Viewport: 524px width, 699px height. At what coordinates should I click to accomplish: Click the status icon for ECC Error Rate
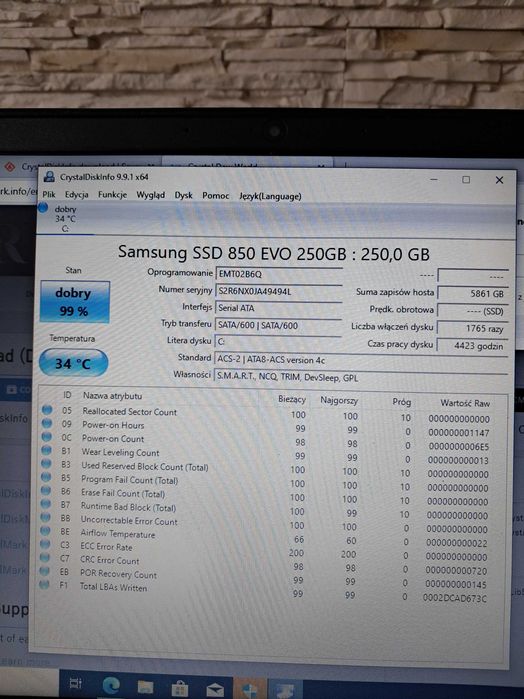point(45,544)
